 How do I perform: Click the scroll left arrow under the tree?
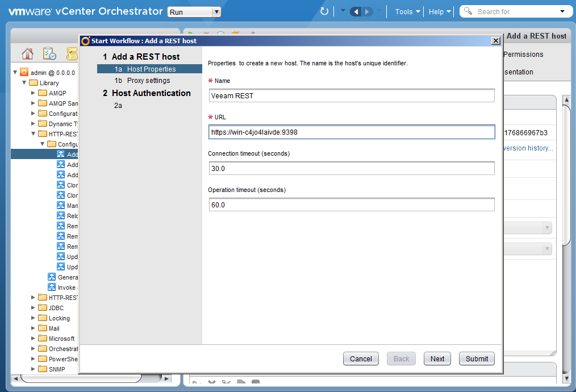coord(15,378)
